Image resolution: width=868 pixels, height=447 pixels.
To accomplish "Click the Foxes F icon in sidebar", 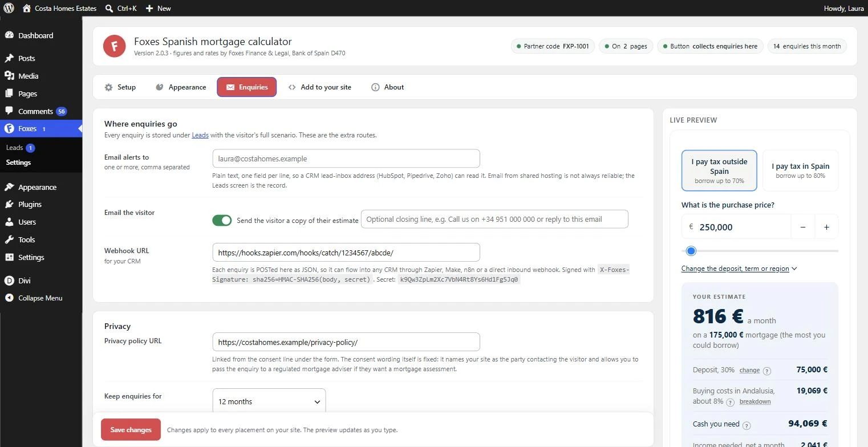I will (9, 128).
